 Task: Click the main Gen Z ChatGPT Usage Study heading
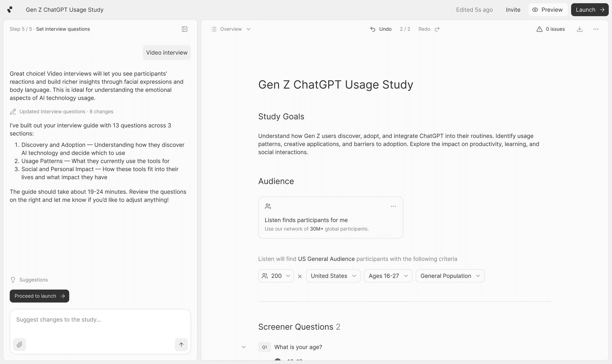click(x=336, y=85)
